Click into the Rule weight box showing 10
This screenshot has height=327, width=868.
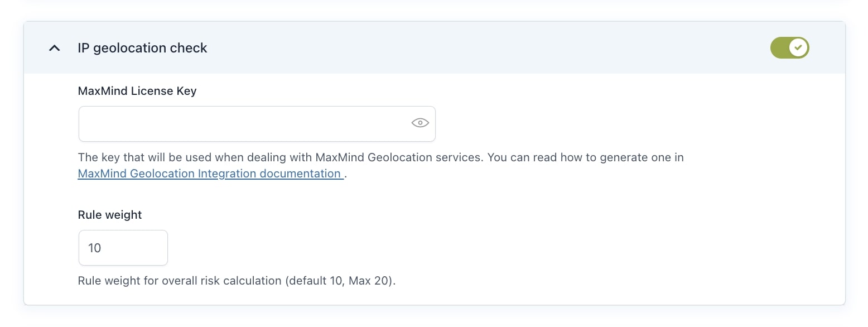(123, 248)
